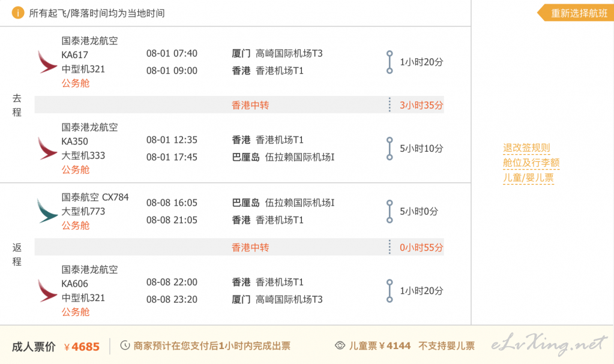The width and height of the screenshot is (614, 364).
Task: Click the child face icon by 儿童票
Action: [x=340, y=345]
